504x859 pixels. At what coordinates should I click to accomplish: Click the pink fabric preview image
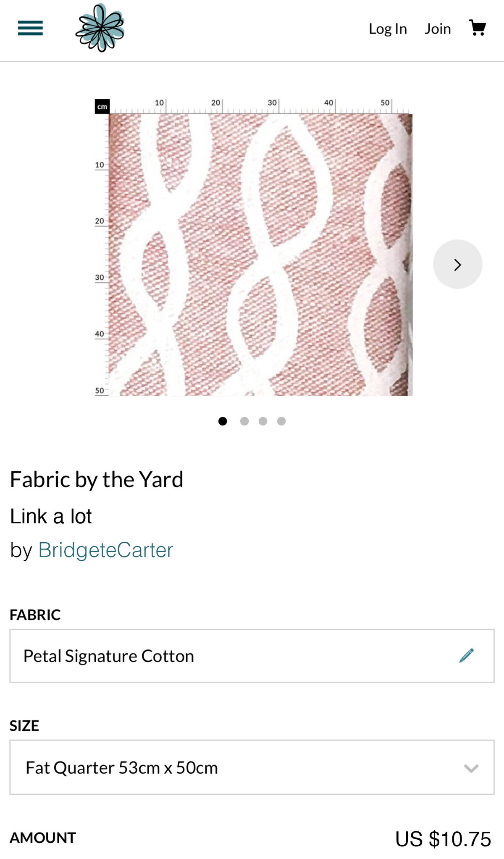(x=260, y=255)
